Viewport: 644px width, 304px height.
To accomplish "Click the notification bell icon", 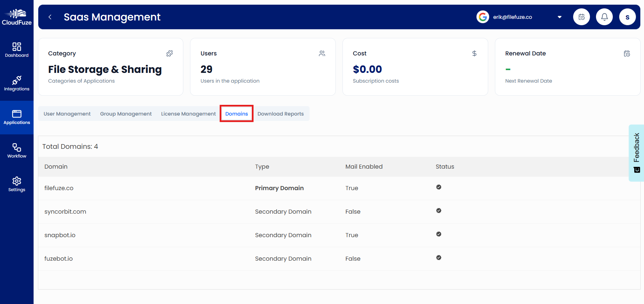I will [604, 17].
